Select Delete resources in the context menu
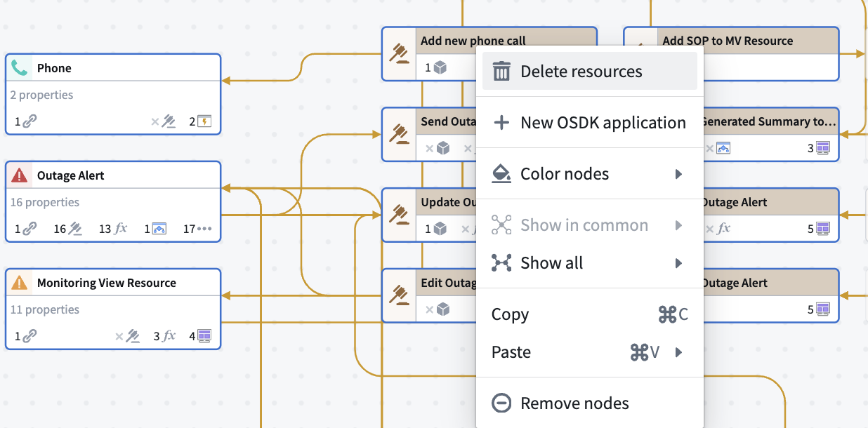Image resolution: width=868 pixels, height=428 pixels. click(x=581, y=71)
